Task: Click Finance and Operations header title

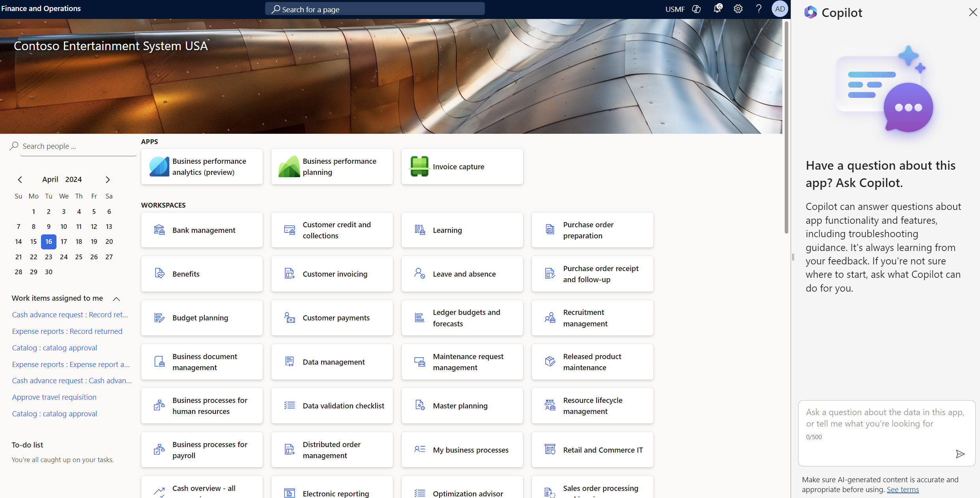Action: (x=41, y=8)
